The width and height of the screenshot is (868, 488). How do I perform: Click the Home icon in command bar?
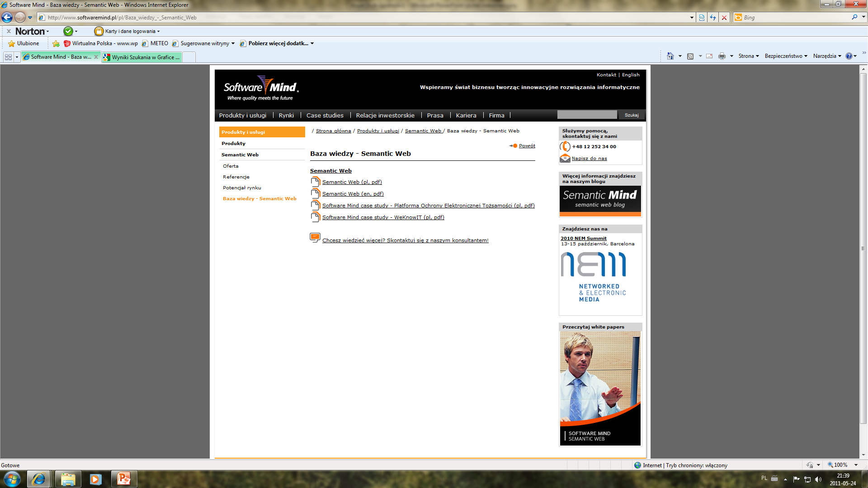tap(670, 56)
